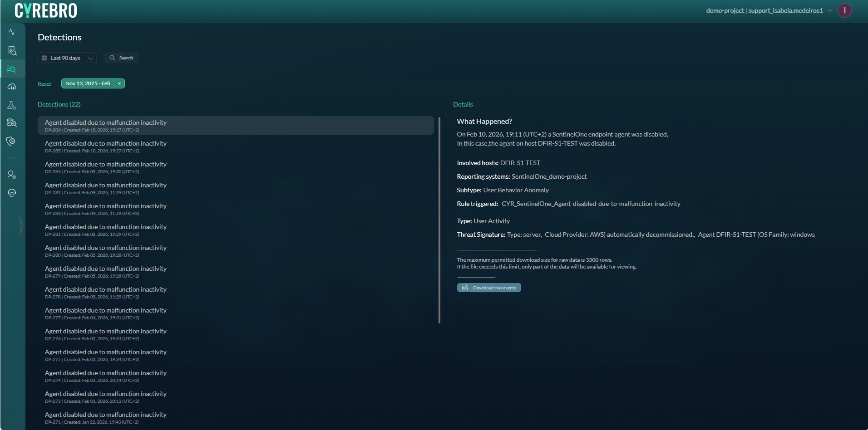868x430 pixels.
Task: Open the user avatar circle
Action: 844,10
